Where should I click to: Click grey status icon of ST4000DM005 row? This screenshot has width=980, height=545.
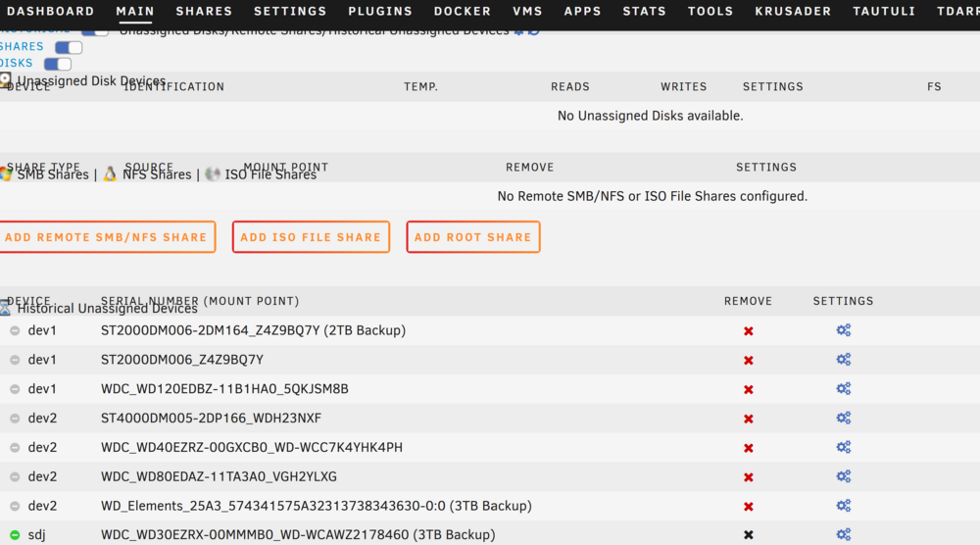(x=15, y=419)
